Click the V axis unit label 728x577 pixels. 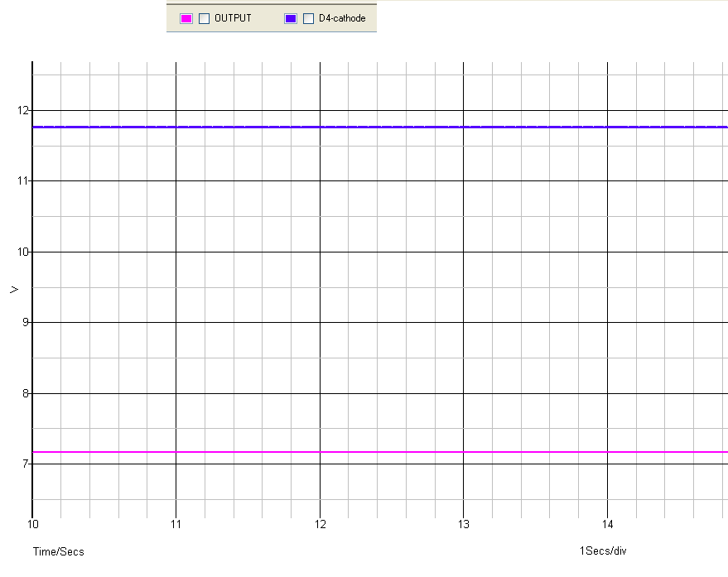(x=14, y=290)
